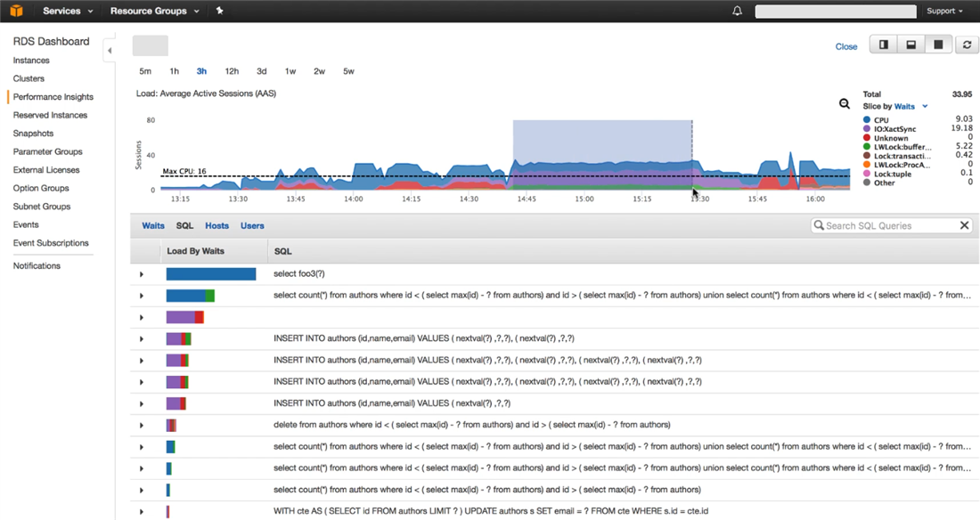This screenshot has height=520, width=980.
Task: Expand the 'WITH cte AS' update query row
Action: tap(142, 512)
